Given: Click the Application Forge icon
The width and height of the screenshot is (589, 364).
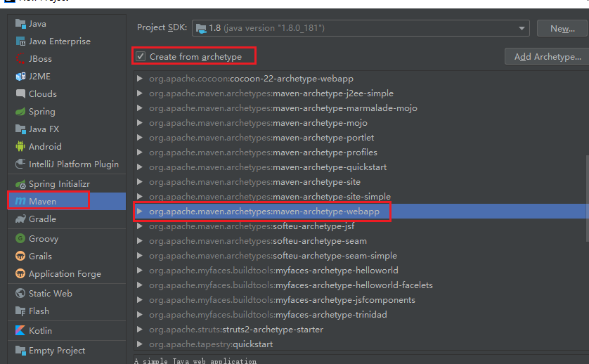Looking at the screenshot, I should tap(20, 273).
